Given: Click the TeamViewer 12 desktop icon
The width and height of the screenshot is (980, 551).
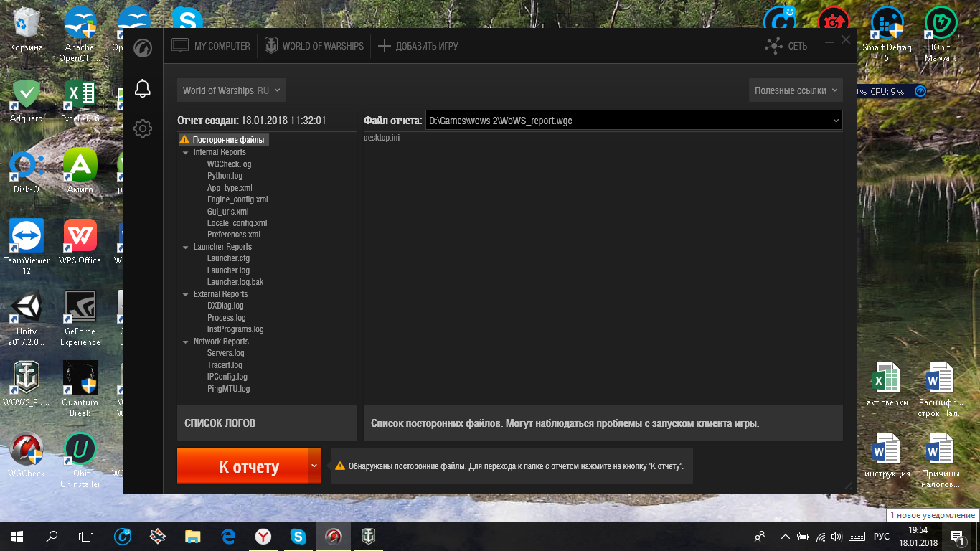Looking at the screenshot, I should [x=27, y=248].
